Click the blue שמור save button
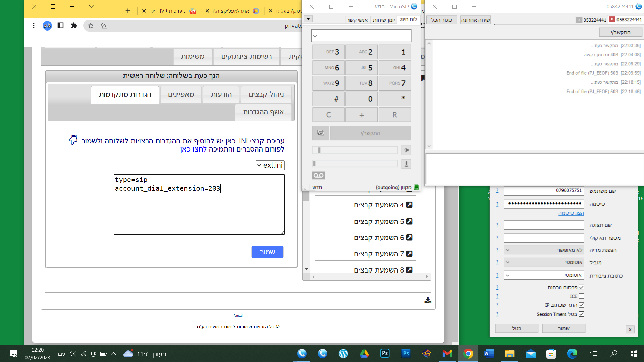 pyautogui.click(x=267, y=252)
